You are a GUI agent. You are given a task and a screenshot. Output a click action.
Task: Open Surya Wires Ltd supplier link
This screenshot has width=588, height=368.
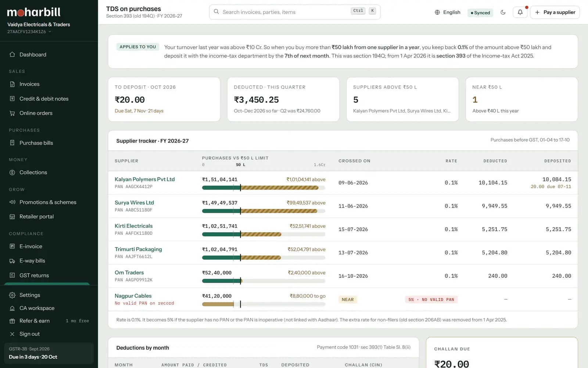click(134, 202)
